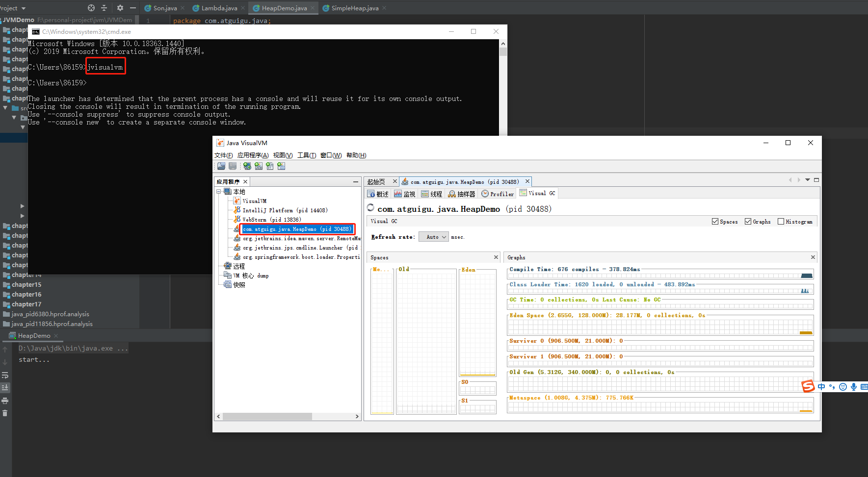Close the 起始页 tab
Screen dimensions: 868x477
(395, 181)
